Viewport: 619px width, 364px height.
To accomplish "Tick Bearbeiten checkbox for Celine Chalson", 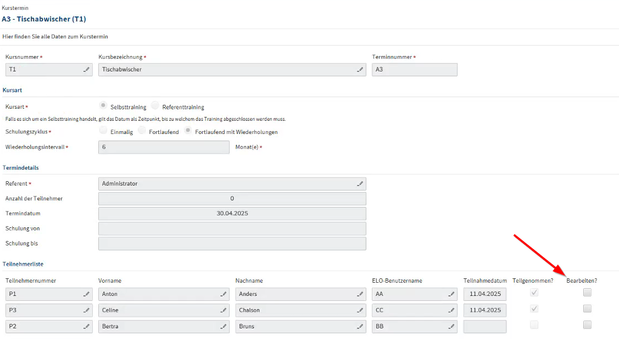I will 587,309.
